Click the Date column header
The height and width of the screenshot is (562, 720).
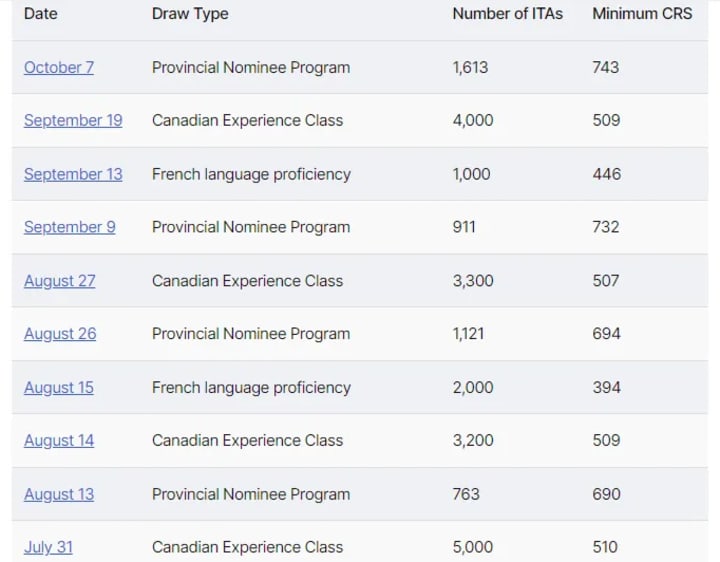coord(40,14)
